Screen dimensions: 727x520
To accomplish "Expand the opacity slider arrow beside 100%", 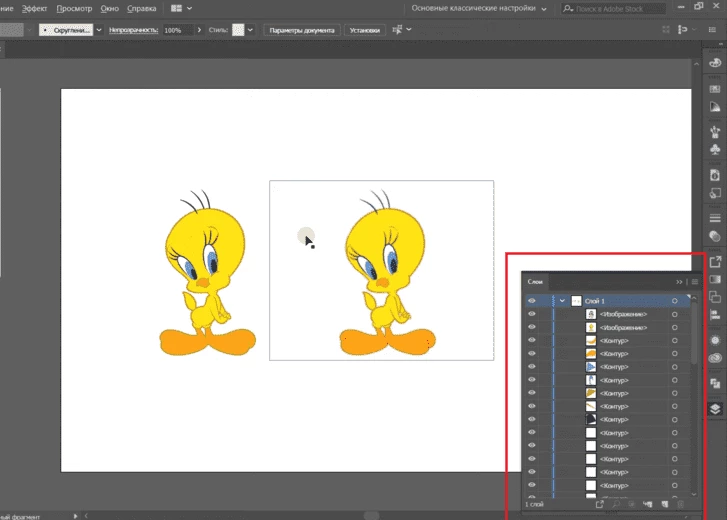I will tap(199, 30).
